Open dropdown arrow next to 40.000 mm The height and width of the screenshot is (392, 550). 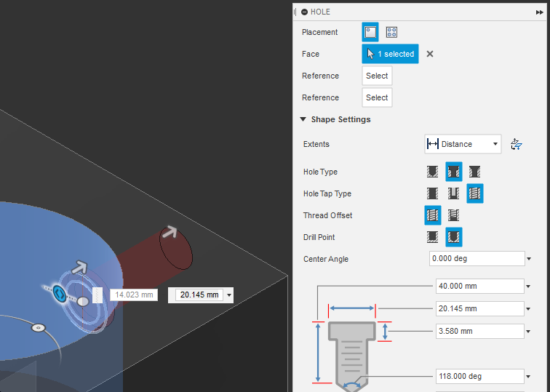point(528,287)
